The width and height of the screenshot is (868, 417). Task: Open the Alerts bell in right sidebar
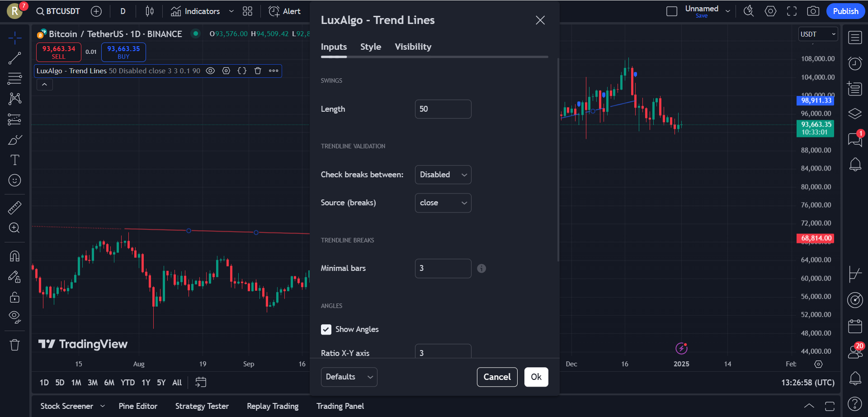(x=855, y=164)
